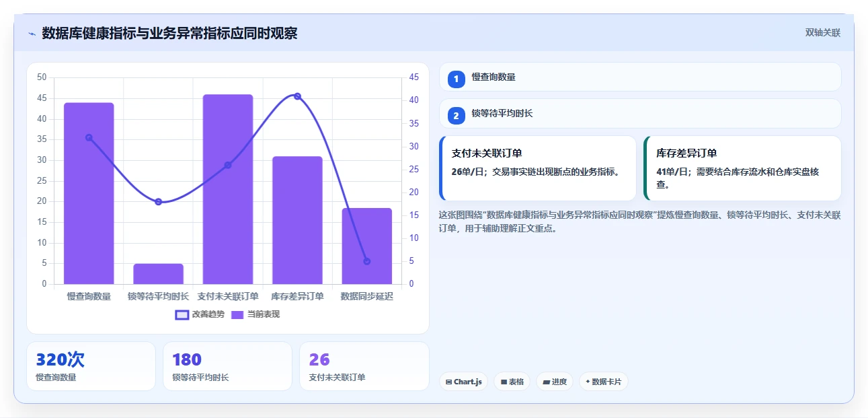Click the main title 数据库健康指标 heading

click(169, 33)
